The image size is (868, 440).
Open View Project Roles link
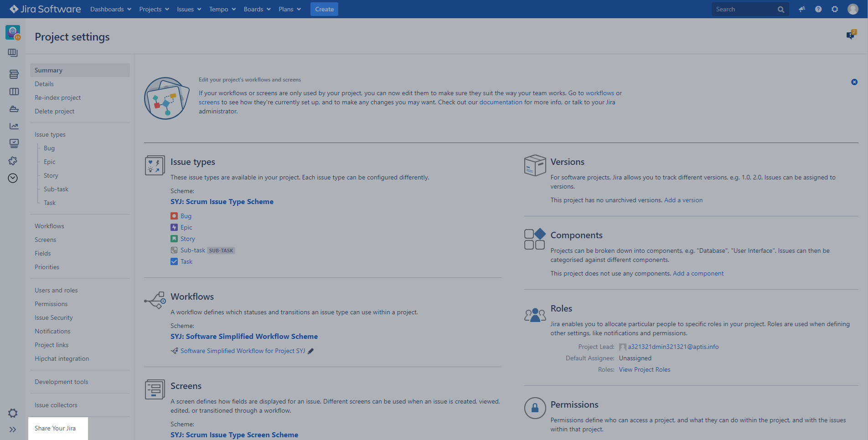click(645, 369)
